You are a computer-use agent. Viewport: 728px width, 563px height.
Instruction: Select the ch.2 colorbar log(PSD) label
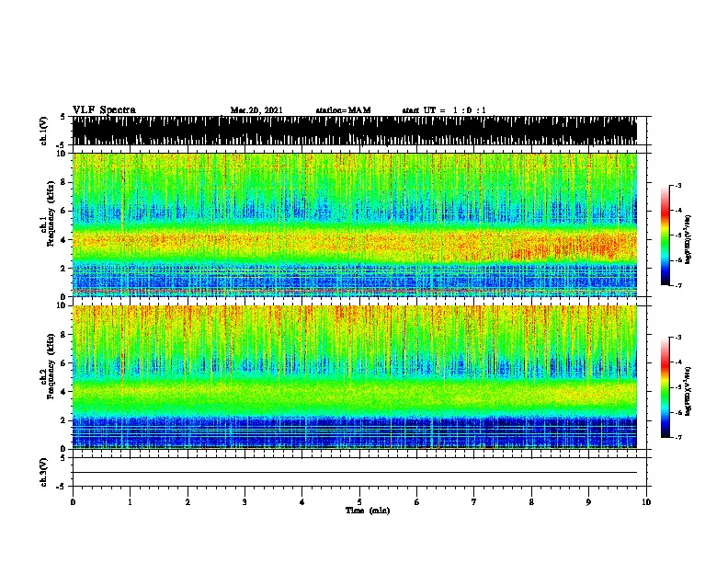(688, 391)
